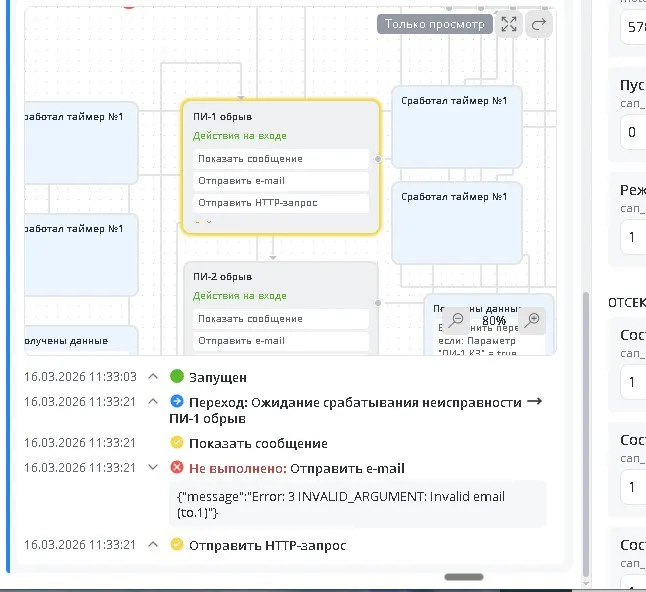Zoom out the diagram with the minus magnifier

[x=456, y=320]
